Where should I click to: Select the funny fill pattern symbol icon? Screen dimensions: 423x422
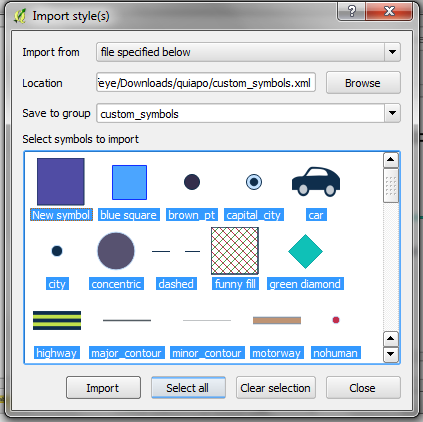[x=235, y=251]
